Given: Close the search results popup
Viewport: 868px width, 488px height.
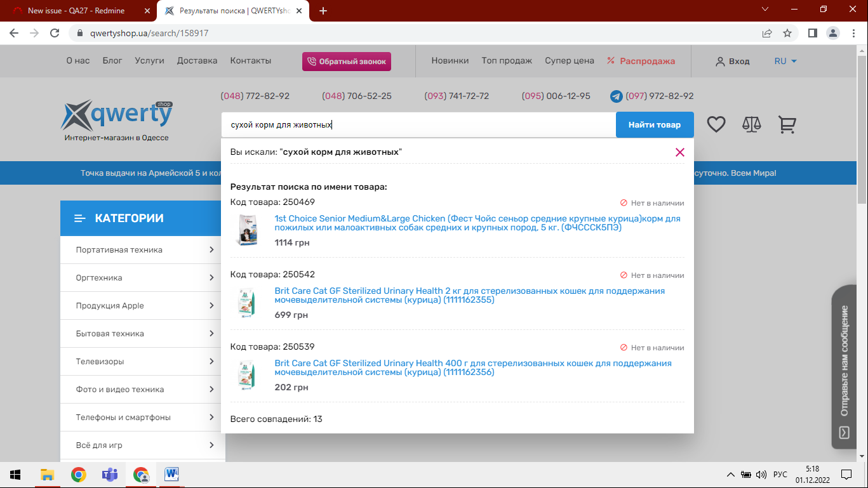Looking at the screenshot, I should pyautogui.click(x=680, y=152).
